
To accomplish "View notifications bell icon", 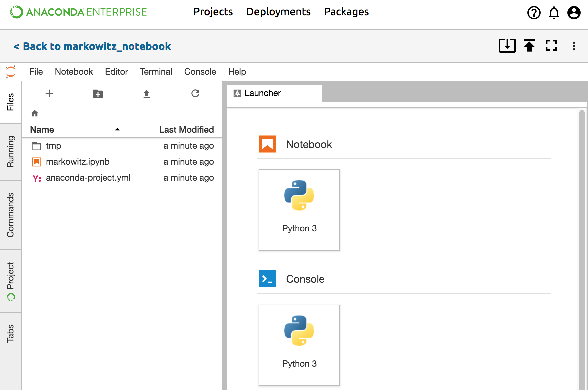I will point(554,13).
